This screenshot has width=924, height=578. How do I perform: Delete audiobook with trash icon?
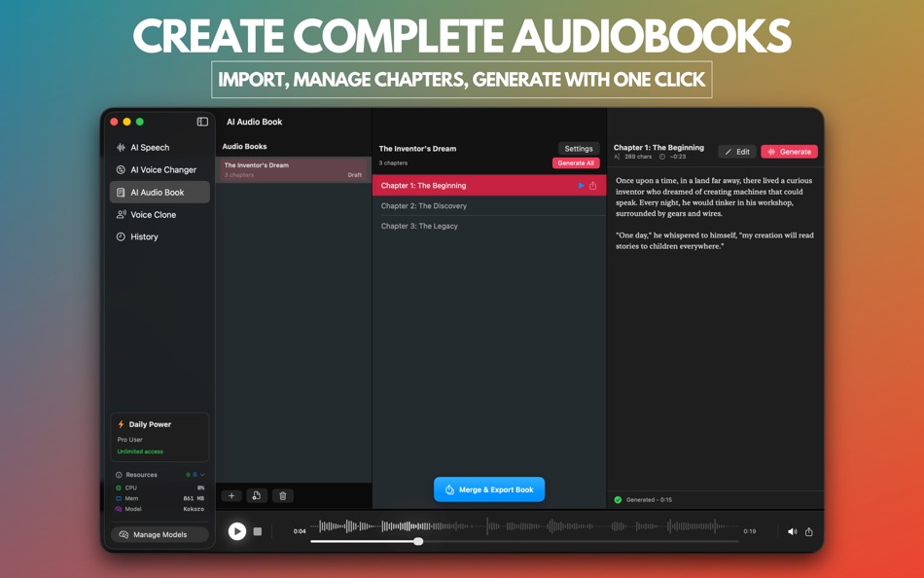(x=282, y=496)
